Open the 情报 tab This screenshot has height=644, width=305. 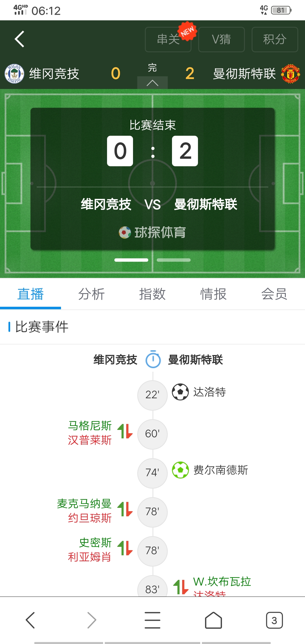click(213, 294)
